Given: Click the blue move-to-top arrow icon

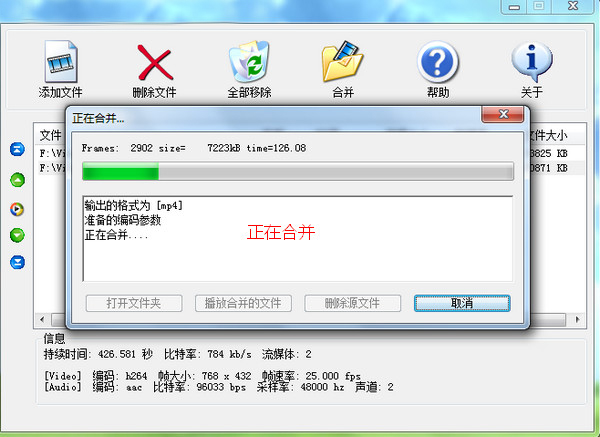Looking at the screenshot, I should (17, 149).
